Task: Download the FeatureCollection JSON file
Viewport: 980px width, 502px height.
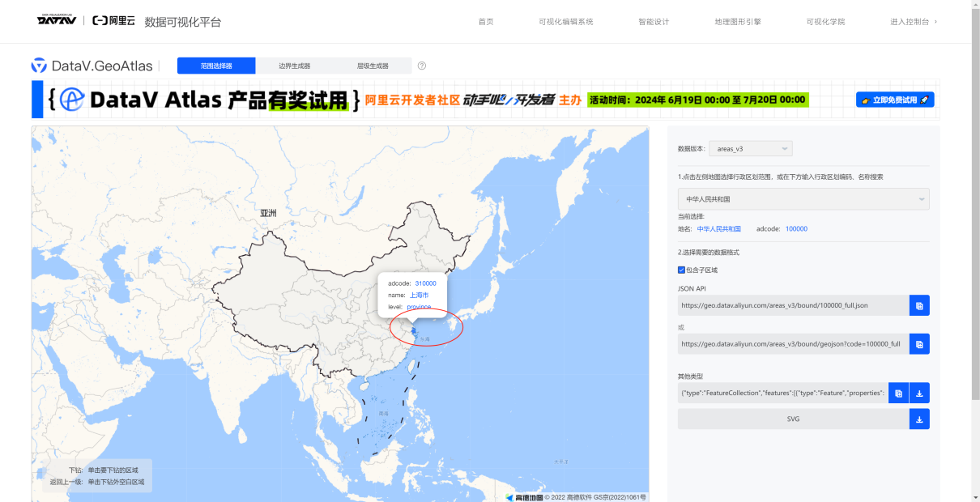Action: coord(919,393)
